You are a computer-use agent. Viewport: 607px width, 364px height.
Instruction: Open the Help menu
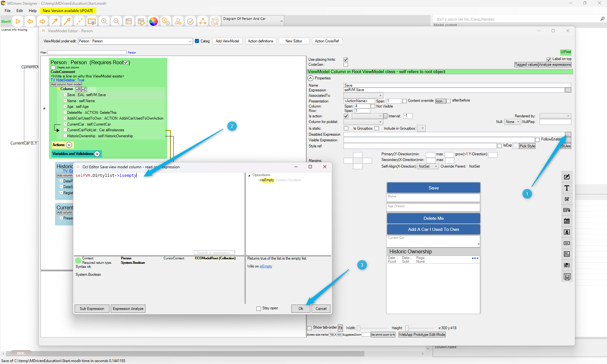(x=33, y=11)
